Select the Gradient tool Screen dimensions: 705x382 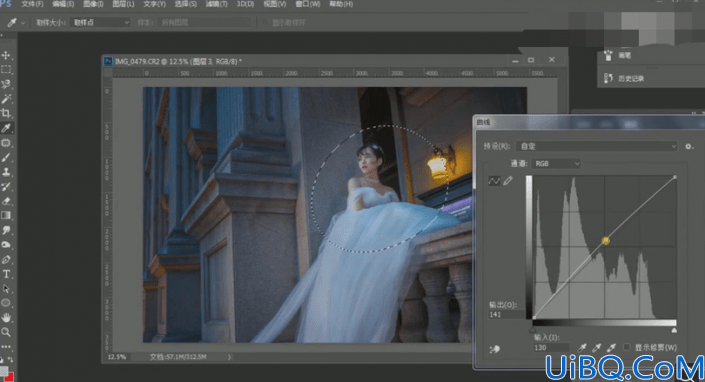[x=6, y=216]
